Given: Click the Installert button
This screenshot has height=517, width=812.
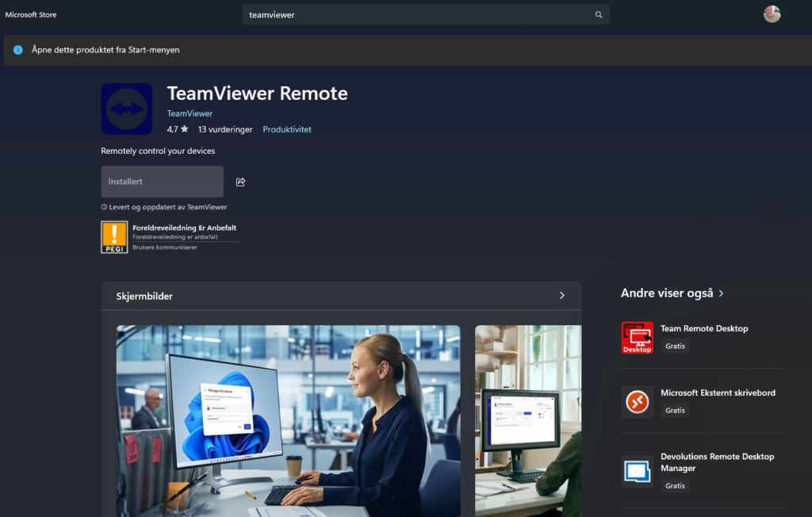Looking at the screenshot, I should 162,182.
